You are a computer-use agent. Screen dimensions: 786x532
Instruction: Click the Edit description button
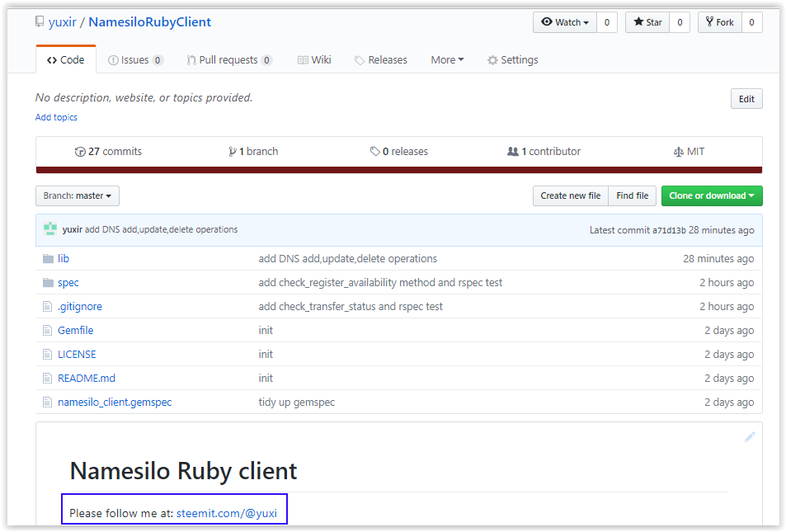746,99
